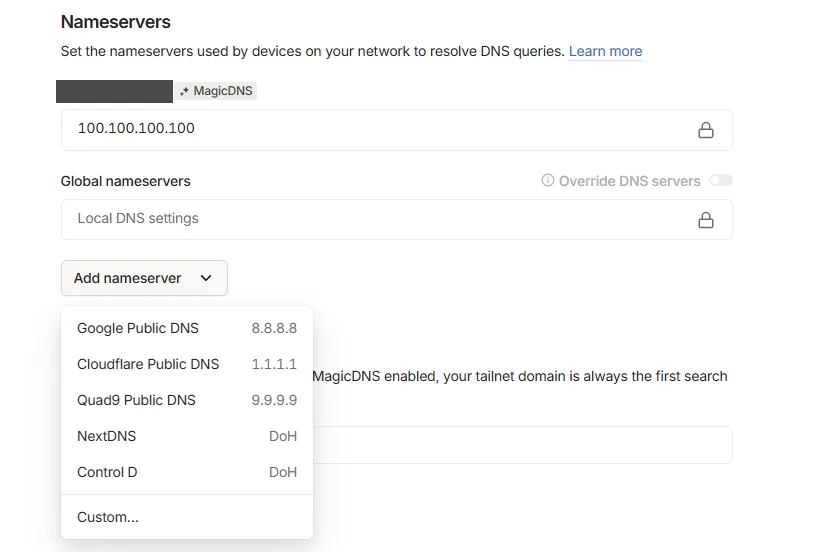
Task: Click the Local DNS settings field
Action: pos(397,219)
